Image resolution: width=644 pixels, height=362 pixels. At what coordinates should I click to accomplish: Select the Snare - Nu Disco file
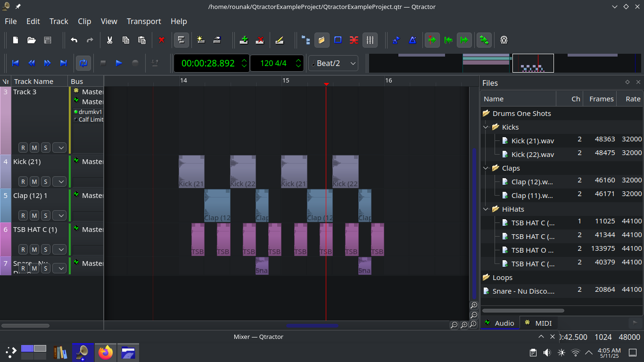pyautogui.click(x=523, y=291)
